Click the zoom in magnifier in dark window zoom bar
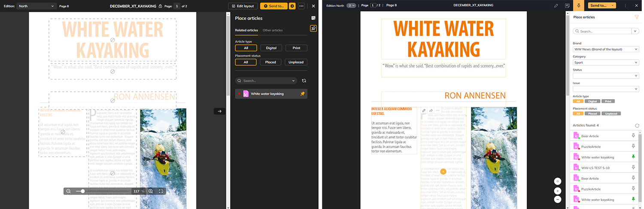Viewport: 644px width, 209px height. pyautogui.click(x=151, y=191)
